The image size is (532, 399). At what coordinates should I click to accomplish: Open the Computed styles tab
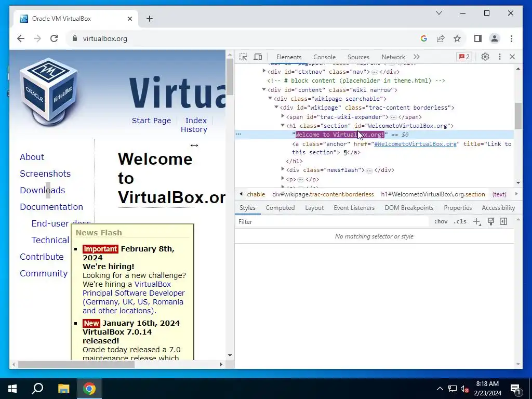pyautogui.click(x=280, y=208)
